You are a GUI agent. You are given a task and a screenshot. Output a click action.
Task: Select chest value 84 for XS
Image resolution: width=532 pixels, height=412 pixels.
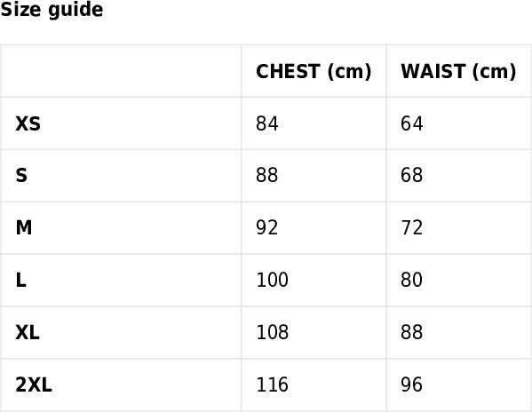(267, 123)
